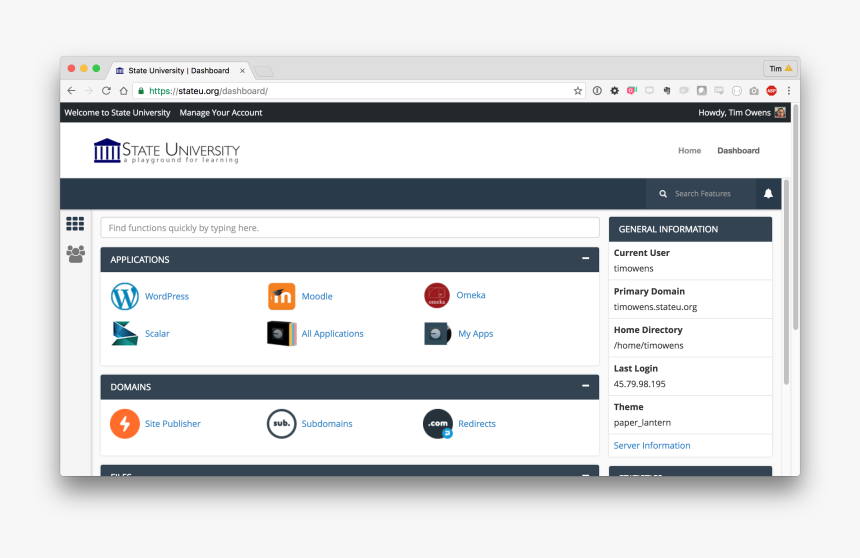The height and width of the screenshot is (558, 860).
Task: Select the Dashboard nav item
Action: (738, 150)
